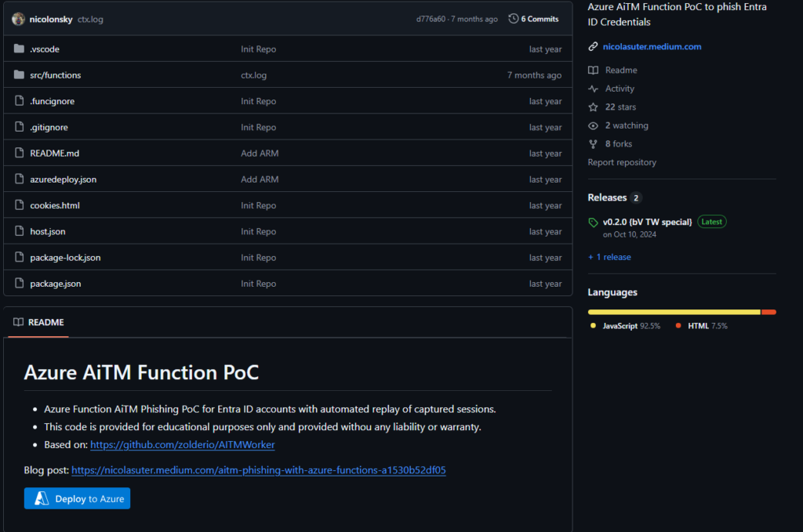803x532 pixels.
Task: Open the src/functions folder icon
Action: tap(19, 74)
